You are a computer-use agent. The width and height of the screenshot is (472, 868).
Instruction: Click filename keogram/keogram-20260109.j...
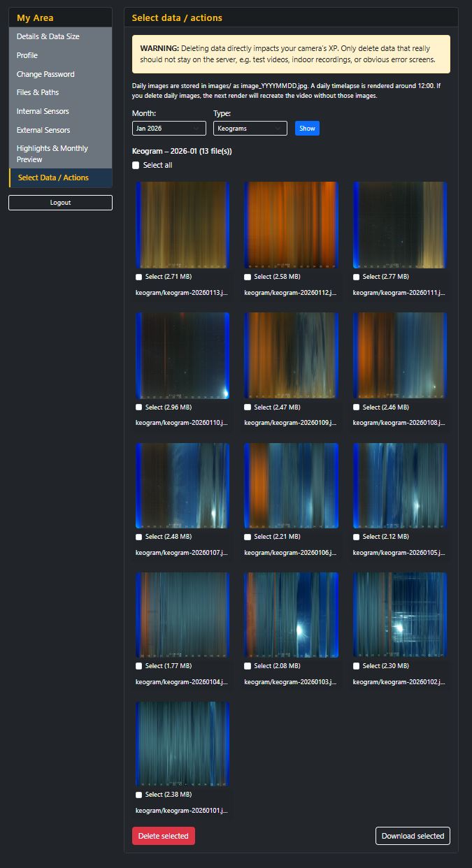[290, 423]
